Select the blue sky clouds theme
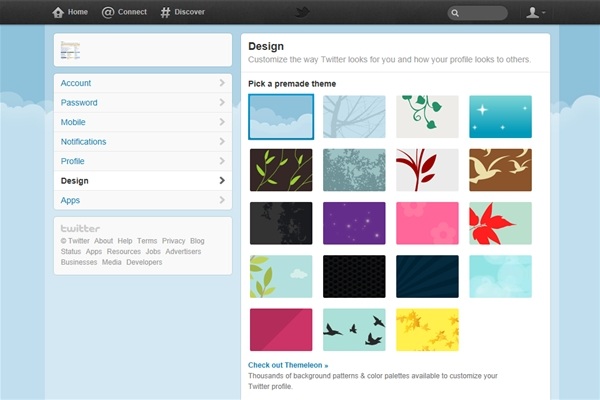 pyautogui.click(x=281, y=117)
